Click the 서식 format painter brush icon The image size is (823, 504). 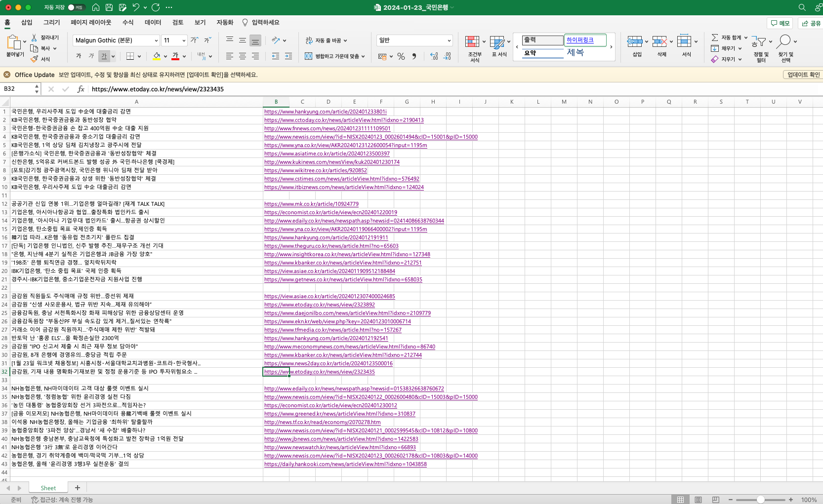click(34, 59)
